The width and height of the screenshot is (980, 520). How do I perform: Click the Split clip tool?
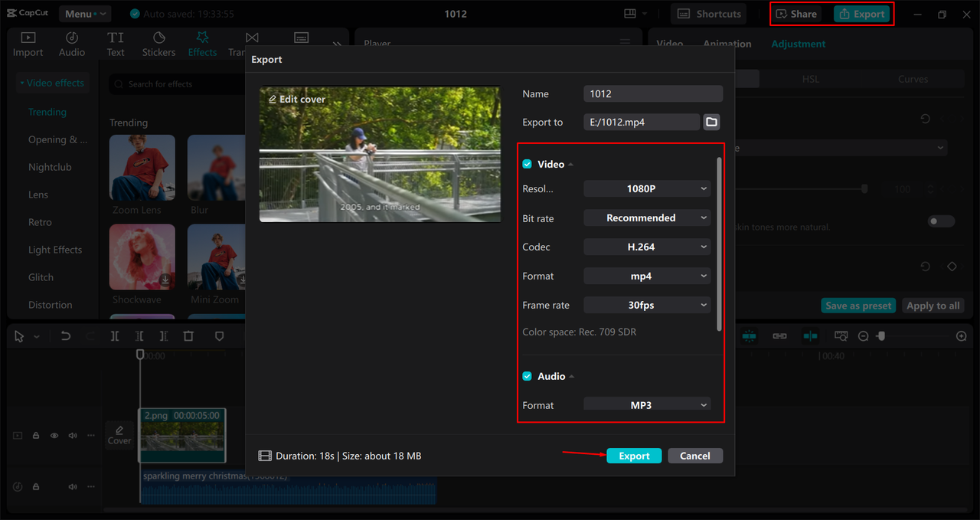[x=115, y=336]
